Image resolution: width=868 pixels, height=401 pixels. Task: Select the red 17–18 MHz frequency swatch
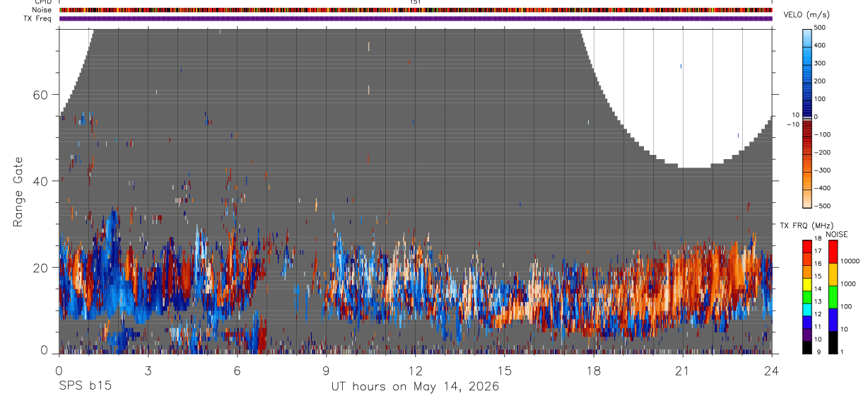point(807,246)
